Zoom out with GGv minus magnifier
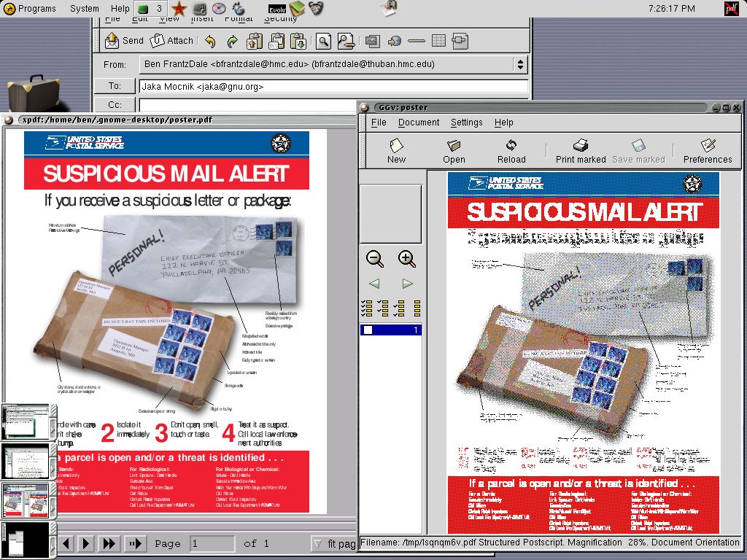This screenshot has height=560, width=747. pos(375,259)
